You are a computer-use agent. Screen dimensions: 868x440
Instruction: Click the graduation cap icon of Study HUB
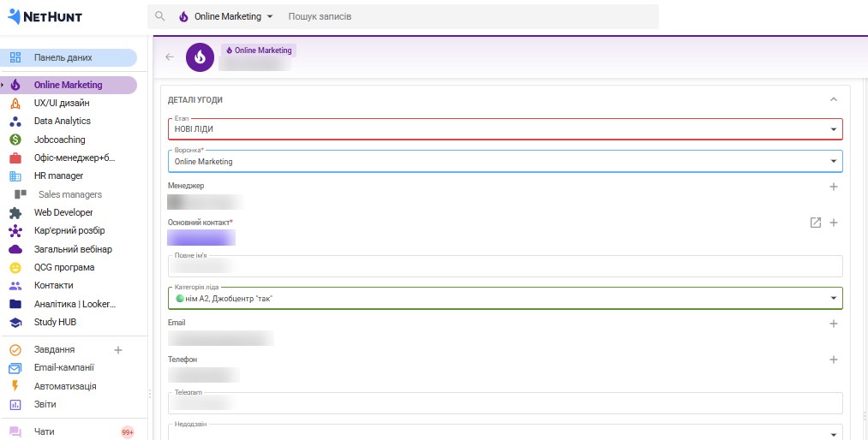[15, 322]
